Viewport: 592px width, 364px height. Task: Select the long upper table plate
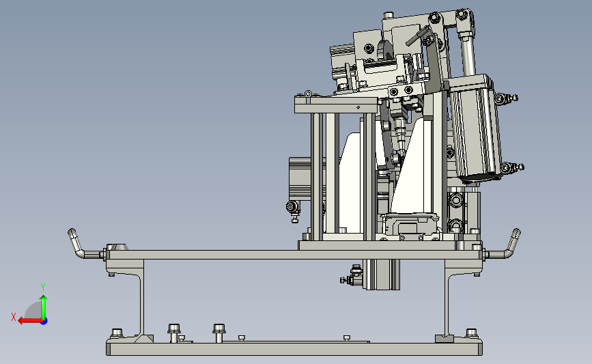pos(294,255)
